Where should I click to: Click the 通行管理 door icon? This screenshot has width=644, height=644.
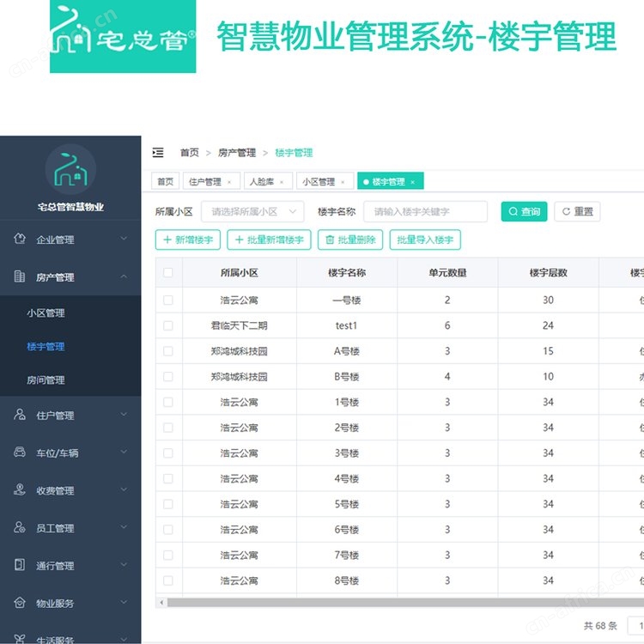pyautogui.click(x=19, y=565)
